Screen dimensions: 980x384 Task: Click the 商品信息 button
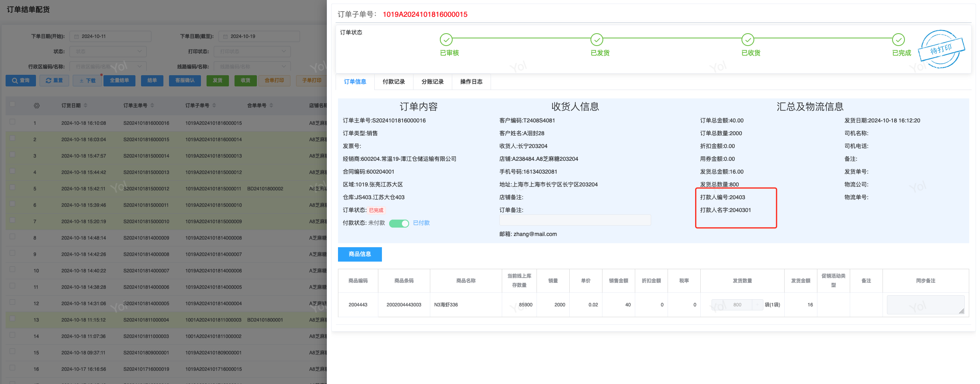click(x=360, y=254)
